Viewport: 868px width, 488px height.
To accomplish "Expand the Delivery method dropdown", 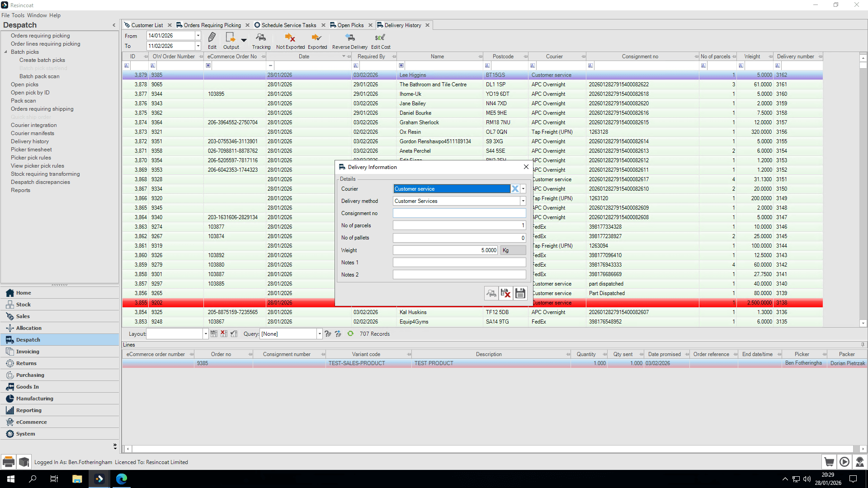I will pyautogui.click(x=523, y=201).
